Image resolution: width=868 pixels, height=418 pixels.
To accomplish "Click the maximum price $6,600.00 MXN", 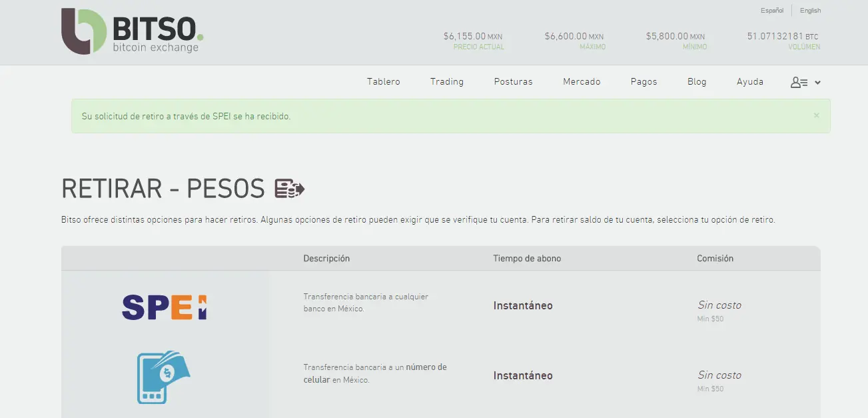I will [574, 36].
